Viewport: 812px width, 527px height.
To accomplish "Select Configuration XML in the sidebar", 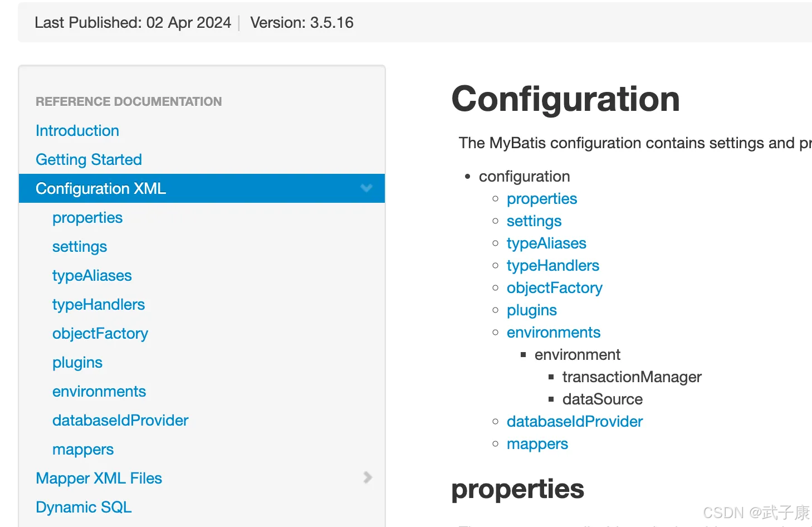I will [202, 188].
